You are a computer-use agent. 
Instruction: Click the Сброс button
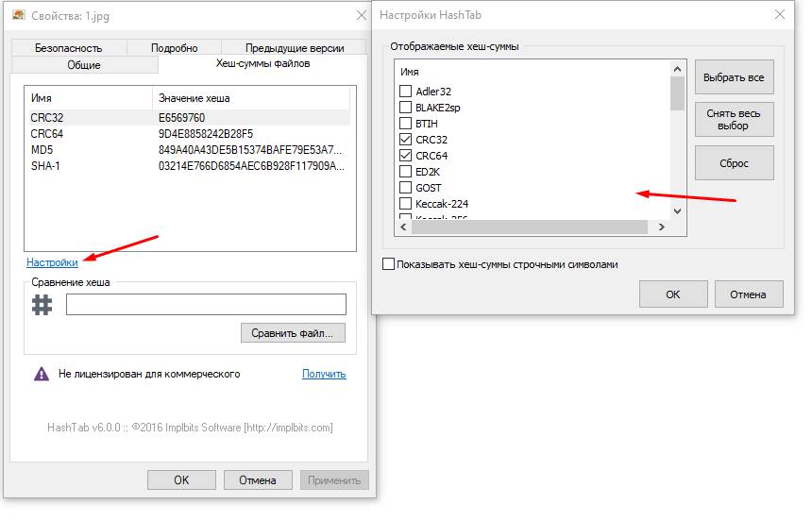tap(734, 163)
